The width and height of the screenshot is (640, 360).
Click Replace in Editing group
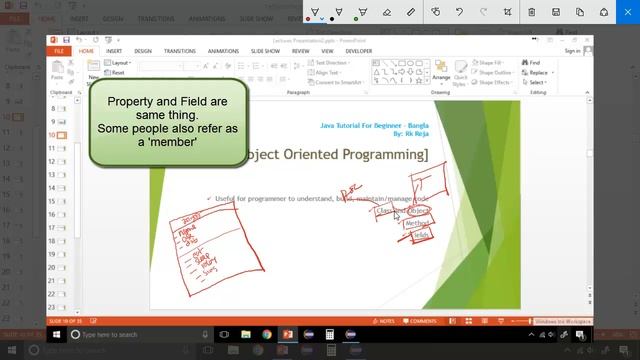tap(538, 72)
